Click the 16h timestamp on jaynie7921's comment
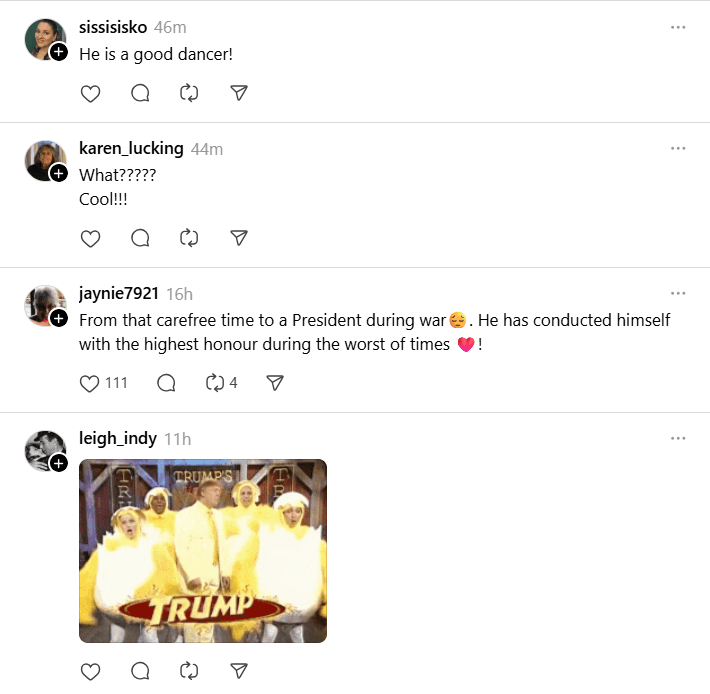710x694 pixels. (179, 294)
